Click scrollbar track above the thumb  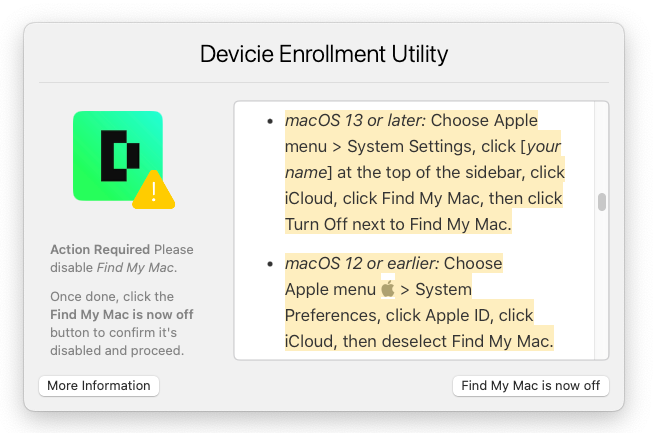602,147
